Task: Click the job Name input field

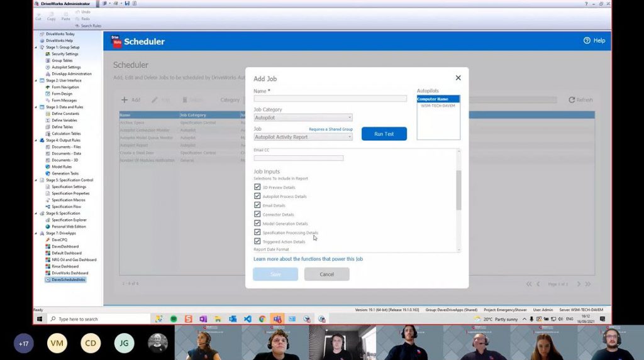Action: tap(330, 99)
